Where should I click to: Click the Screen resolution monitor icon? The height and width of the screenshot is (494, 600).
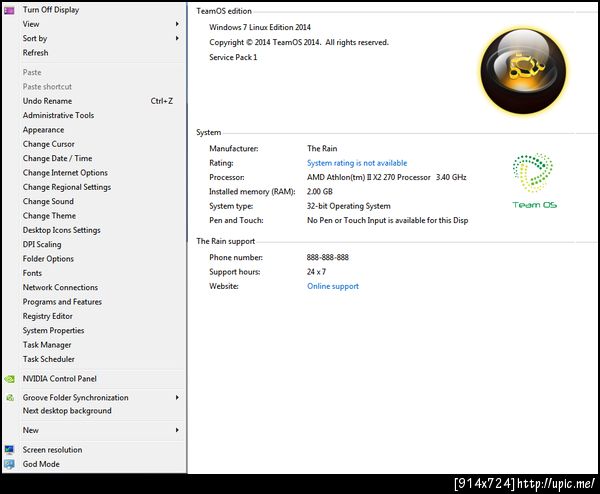click(x=9, y=450)
